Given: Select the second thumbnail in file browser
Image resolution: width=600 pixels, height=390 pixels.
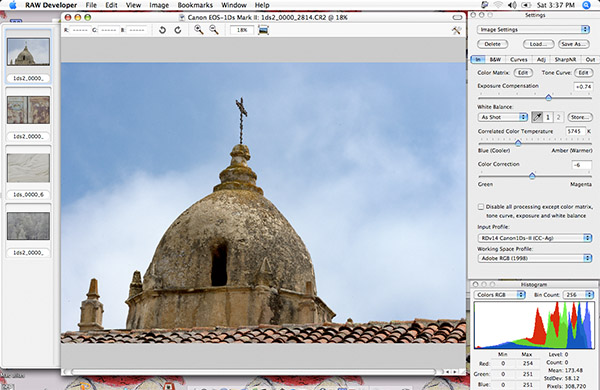Looking at the screenshot, I should [x=28, y=110].
